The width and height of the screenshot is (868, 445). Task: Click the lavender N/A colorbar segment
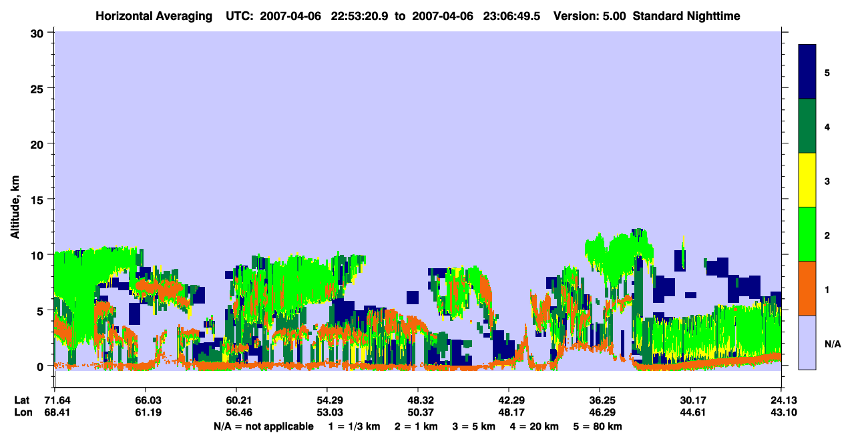(x=807, y=342)
